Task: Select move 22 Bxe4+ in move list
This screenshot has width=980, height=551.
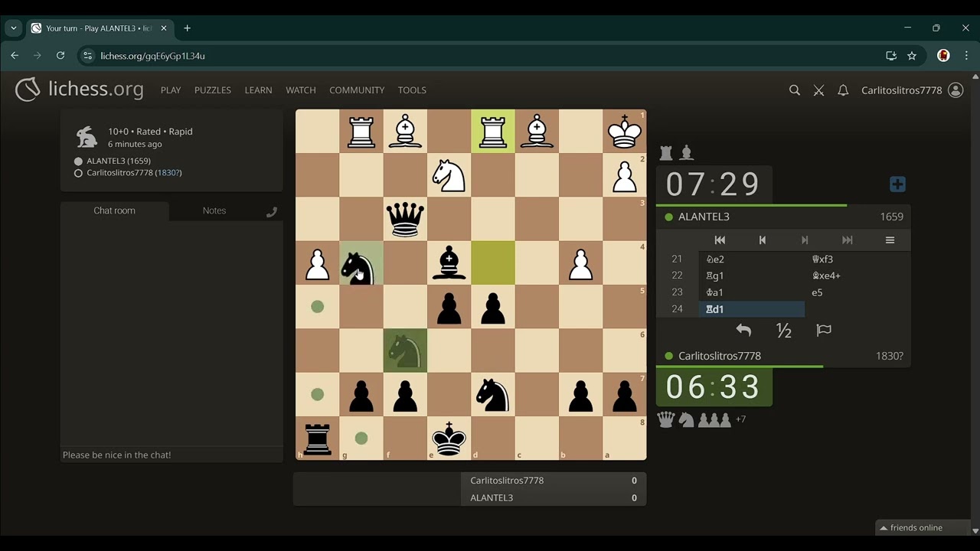Action: [857, 275]
